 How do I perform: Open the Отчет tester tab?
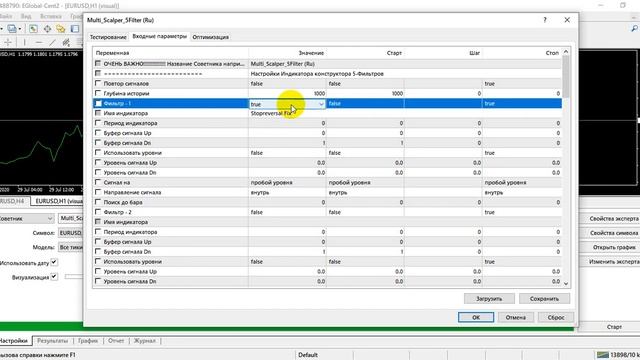116,340
